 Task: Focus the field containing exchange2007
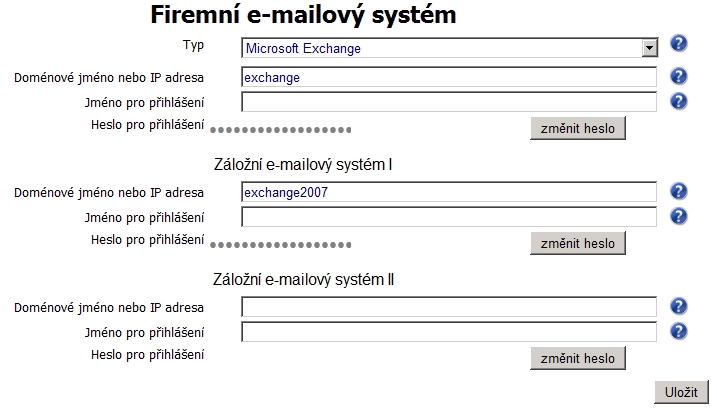pyautogui.click(x=449, y=192)
